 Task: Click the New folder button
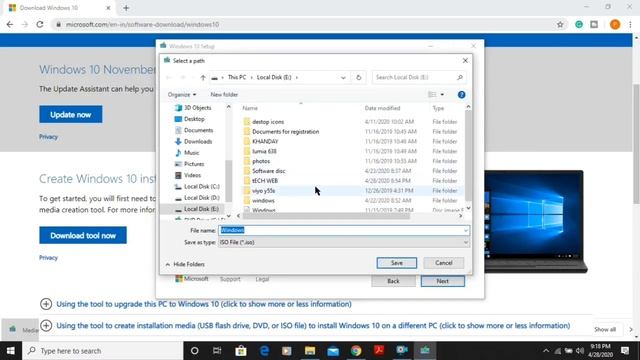(x=224, y=95)
